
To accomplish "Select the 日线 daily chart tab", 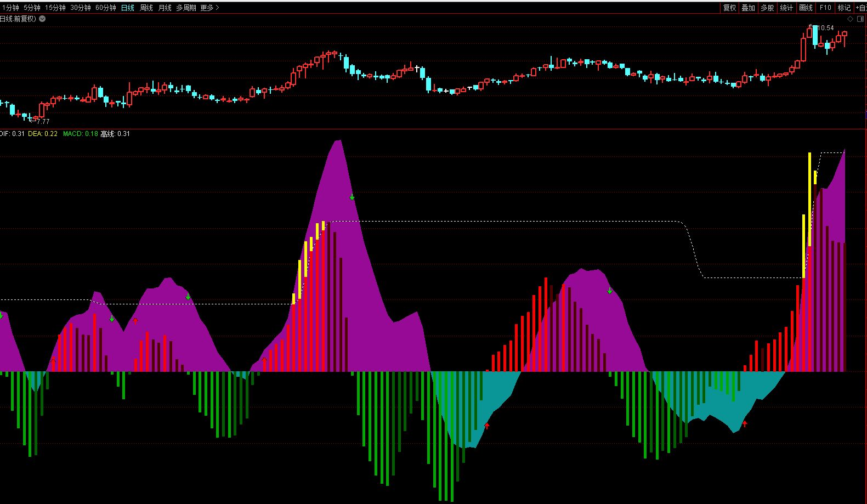I will pos(128,8).
